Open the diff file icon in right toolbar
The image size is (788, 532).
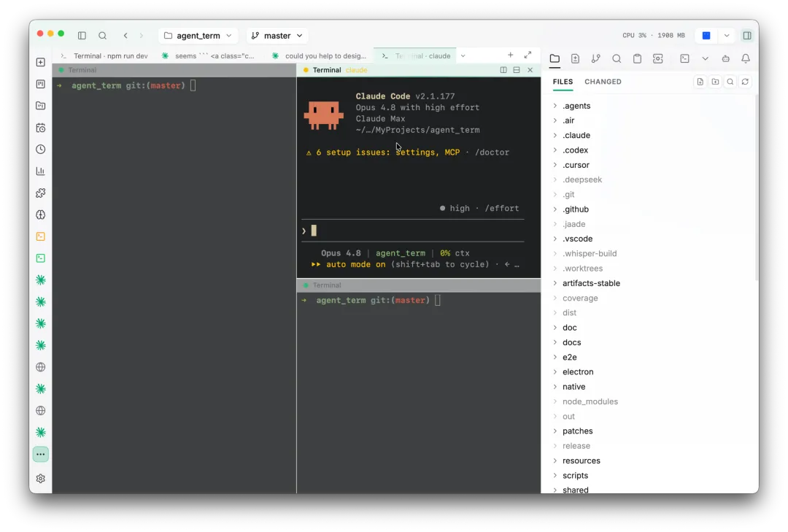point(575,59)
